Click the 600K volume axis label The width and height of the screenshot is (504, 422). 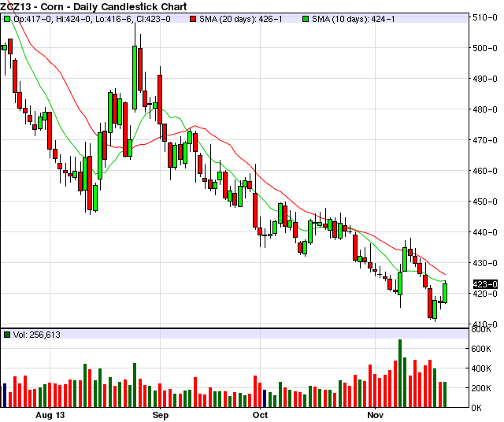click(481, 349)
